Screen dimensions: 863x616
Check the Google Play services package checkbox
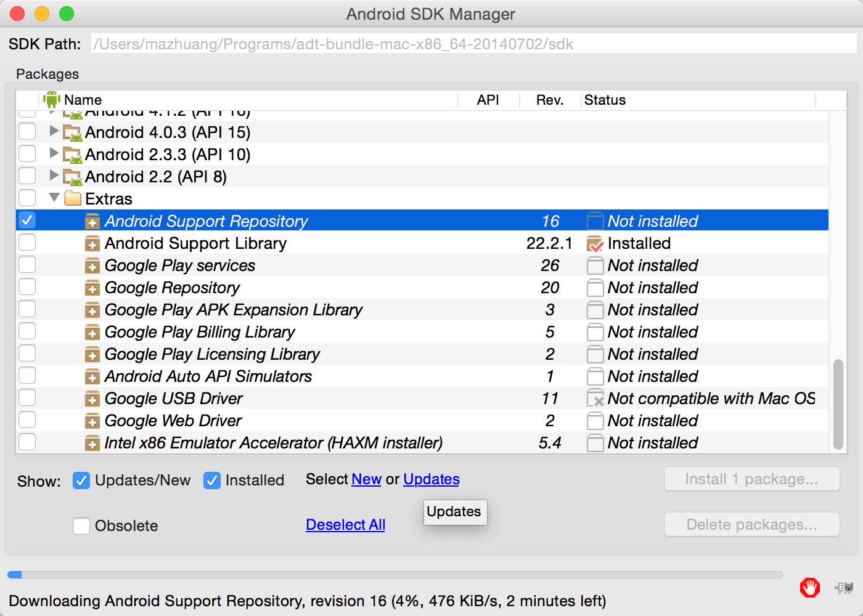27,265
